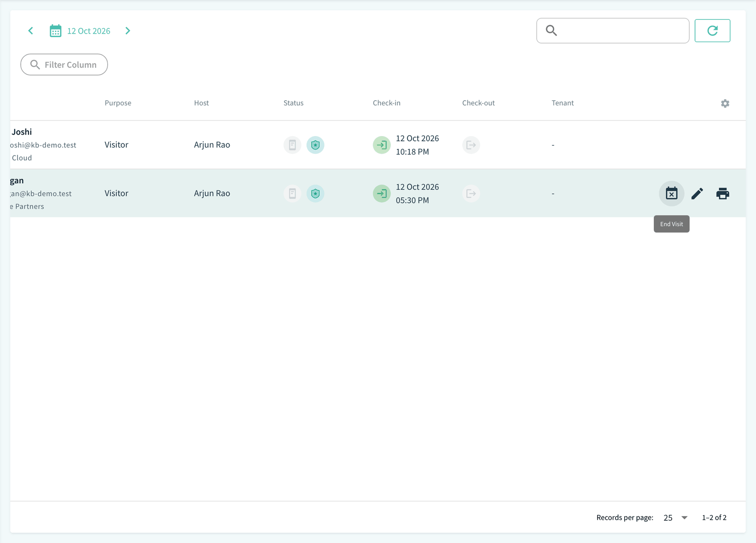Click document status icon in 05:30 PM row
The height and width of the screenshot is (543, 756).
click(x=292, y=193)
